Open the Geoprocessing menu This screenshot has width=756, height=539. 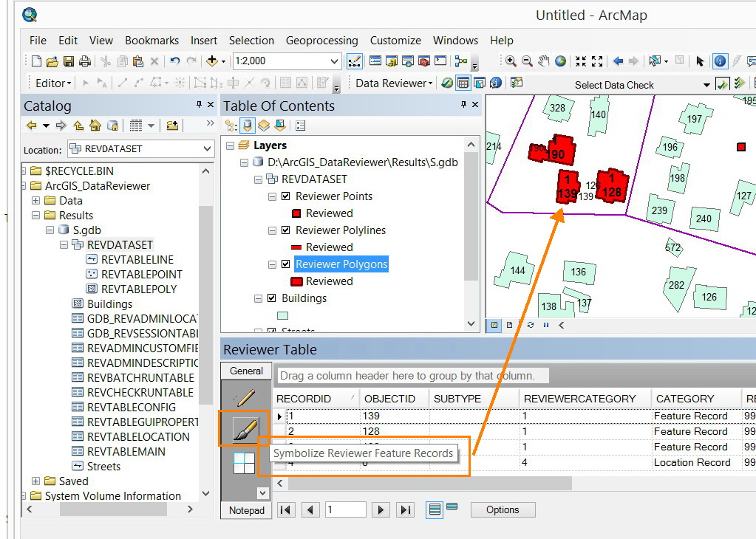[x=321, y=41]
